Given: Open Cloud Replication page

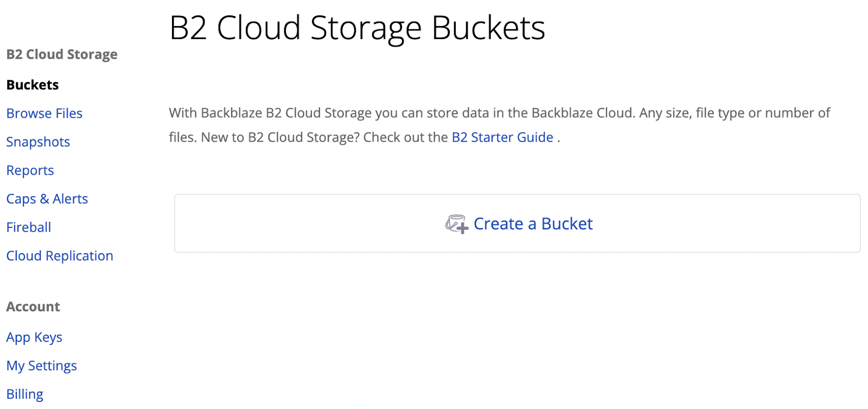Looking at the screenshot, I should (x=60, y=255).
